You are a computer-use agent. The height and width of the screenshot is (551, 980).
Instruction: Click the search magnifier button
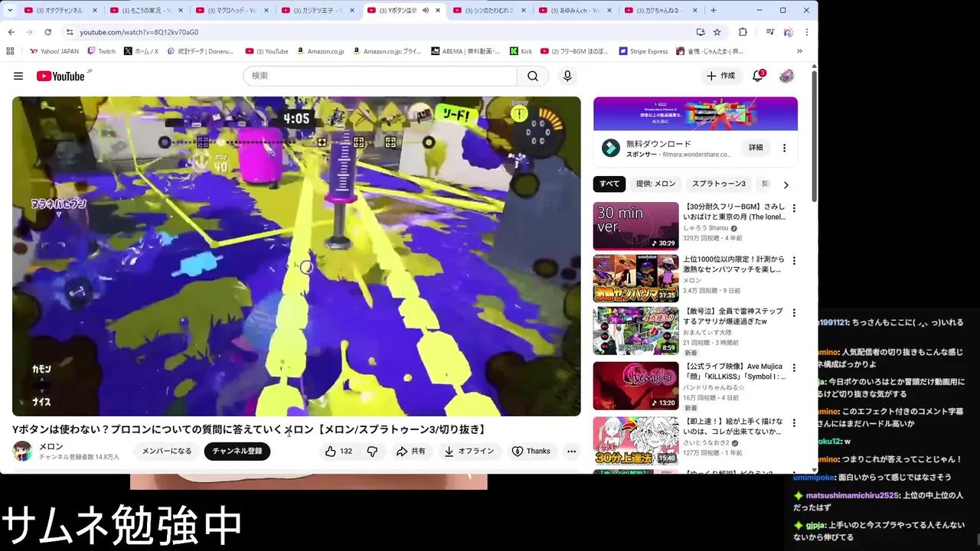[x=533, y=76]
